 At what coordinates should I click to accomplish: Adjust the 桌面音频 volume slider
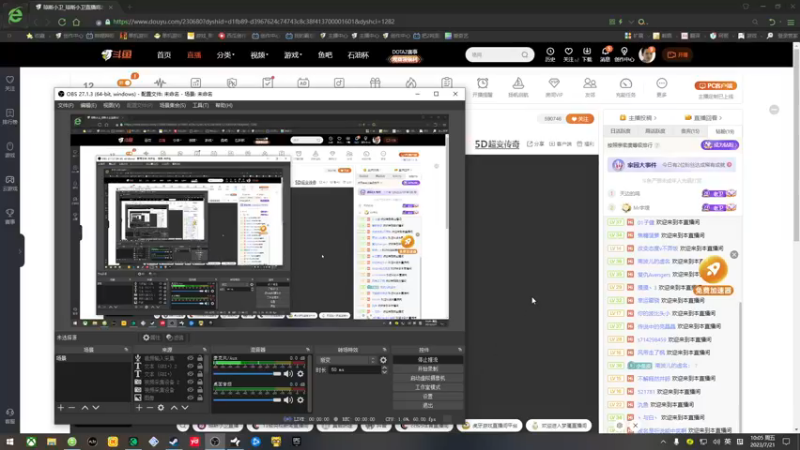tap(247, 400)
